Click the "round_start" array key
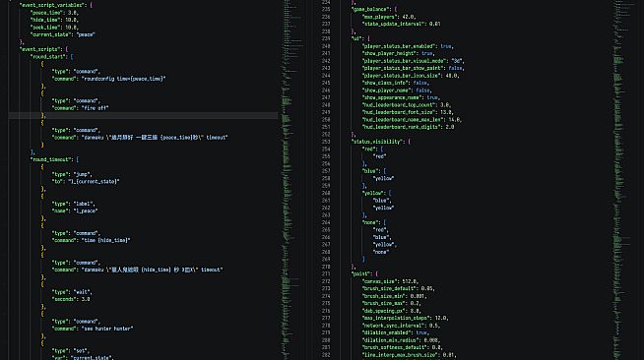 [x=48, y=57]
